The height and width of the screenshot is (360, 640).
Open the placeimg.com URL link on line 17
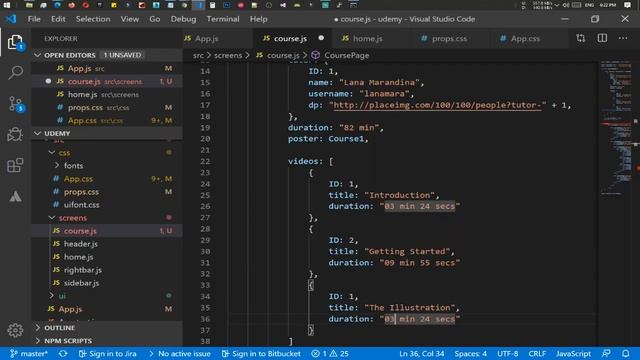point(437,105)
